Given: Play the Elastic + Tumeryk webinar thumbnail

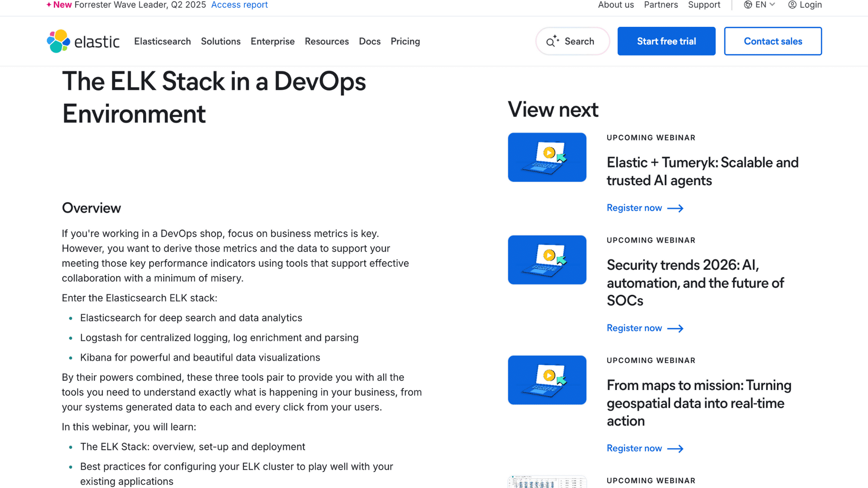Looking at the screenshot, I should coord(547,157).
